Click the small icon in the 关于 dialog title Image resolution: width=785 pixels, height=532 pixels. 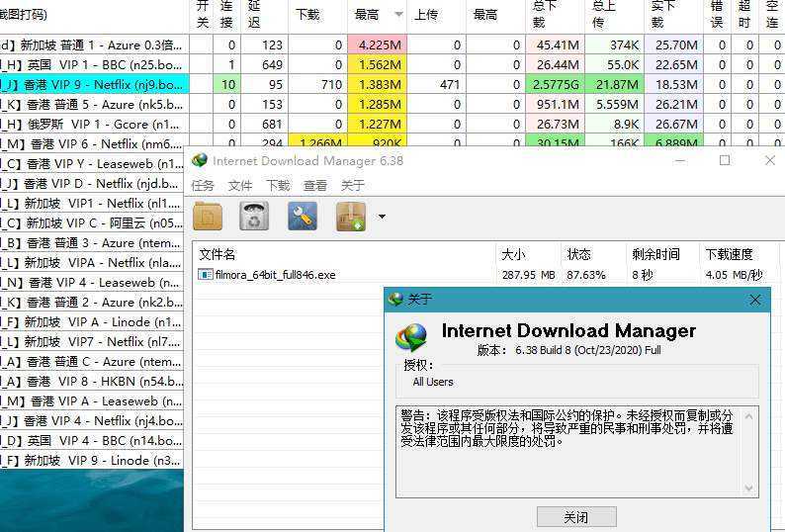point(395,299)
